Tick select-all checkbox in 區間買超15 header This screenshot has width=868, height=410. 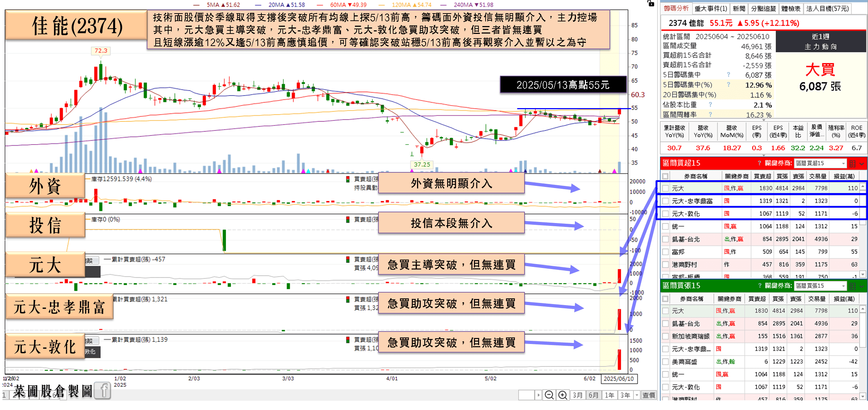(665, 176)
